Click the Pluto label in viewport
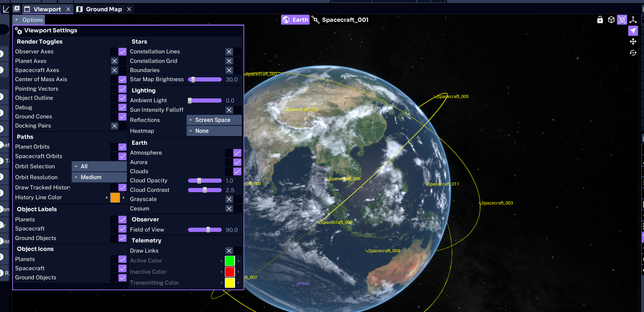This screenshot has width=644, height=312. click(x=304, y=284)
